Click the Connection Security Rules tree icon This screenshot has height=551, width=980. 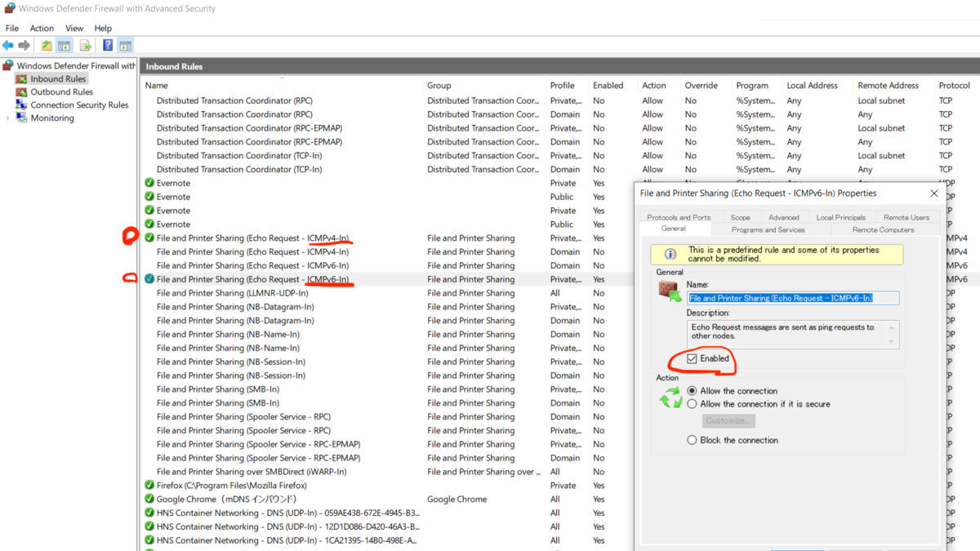pyautogui.click(x=21, y=105)
